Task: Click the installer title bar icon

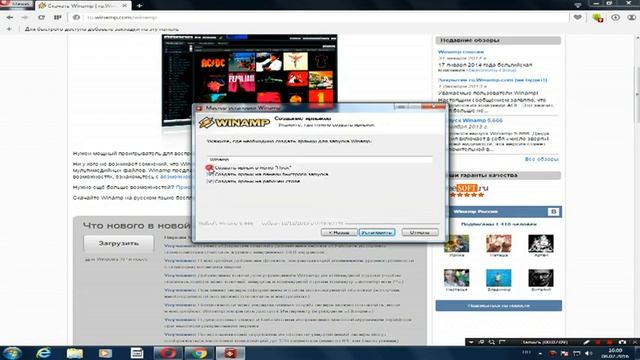Action: click(x=199, y=108)
